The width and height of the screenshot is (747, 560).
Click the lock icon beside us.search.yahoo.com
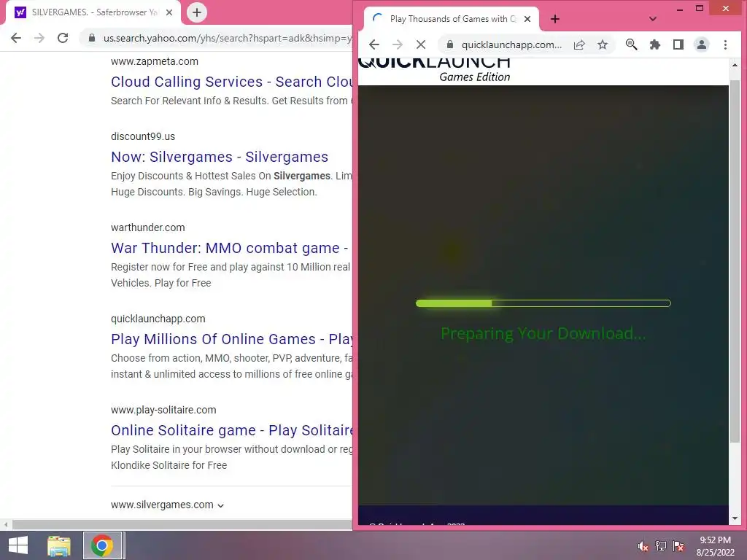[x=92, y=38]
